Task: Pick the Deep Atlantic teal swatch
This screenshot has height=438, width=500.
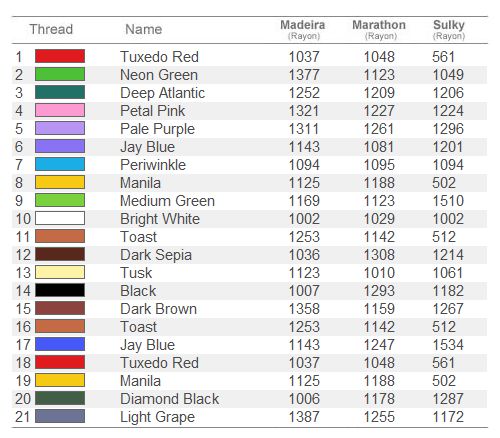Action: (60, 92)
